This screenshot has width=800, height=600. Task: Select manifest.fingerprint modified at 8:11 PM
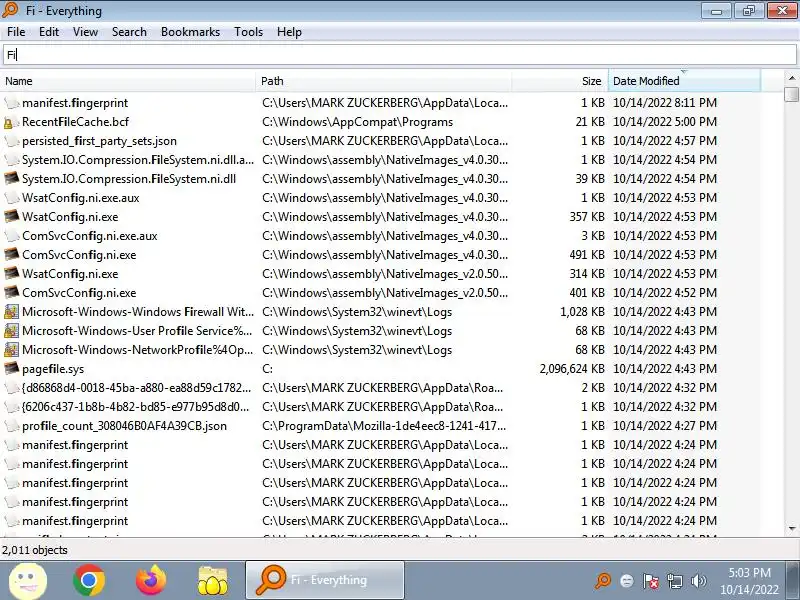[75, 103]
